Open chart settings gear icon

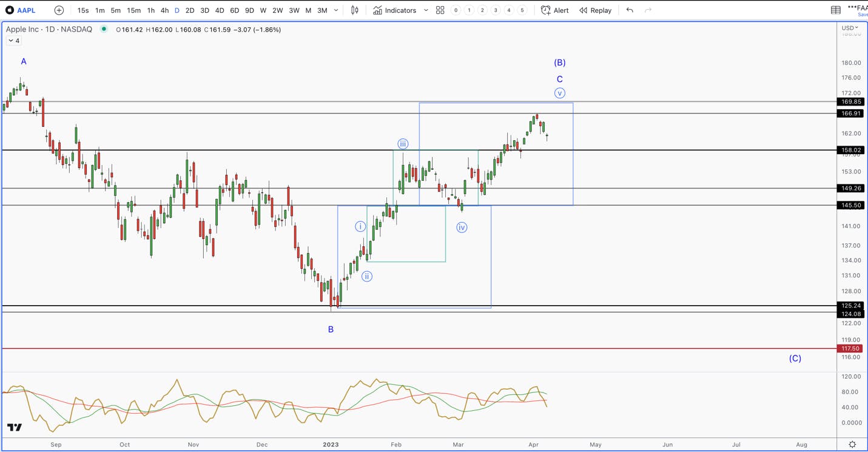pyautogui.click(x=852, y=445)
